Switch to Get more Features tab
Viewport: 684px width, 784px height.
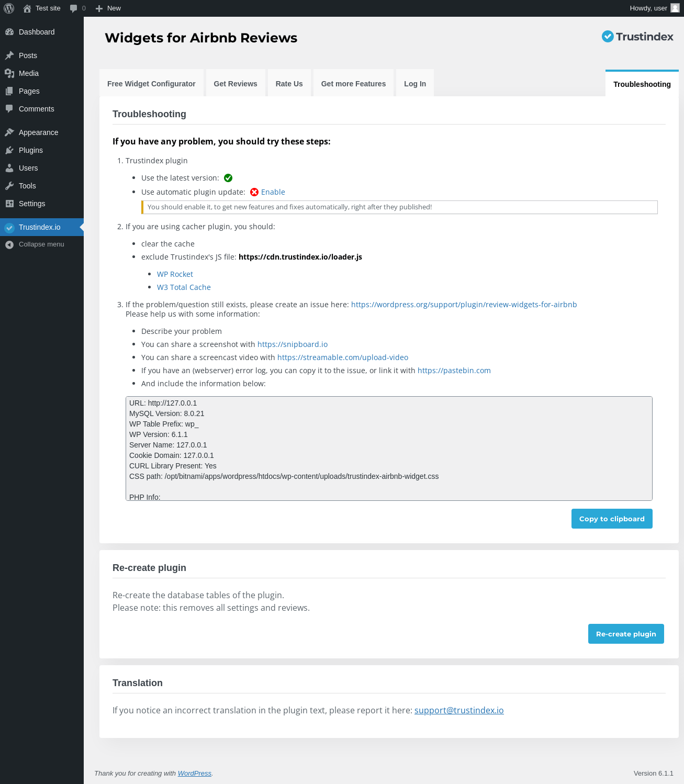coord(353,83)
